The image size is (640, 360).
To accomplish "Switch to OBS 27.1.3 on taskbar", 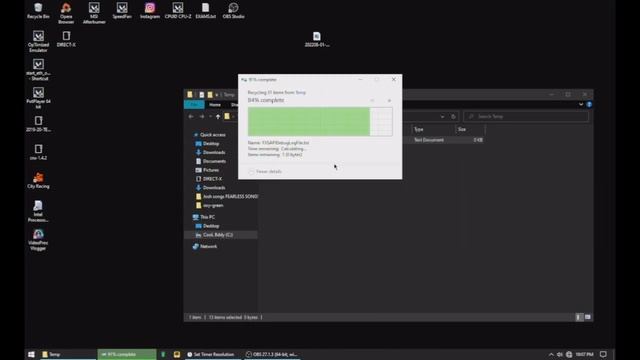I will (x=272, y=354).
